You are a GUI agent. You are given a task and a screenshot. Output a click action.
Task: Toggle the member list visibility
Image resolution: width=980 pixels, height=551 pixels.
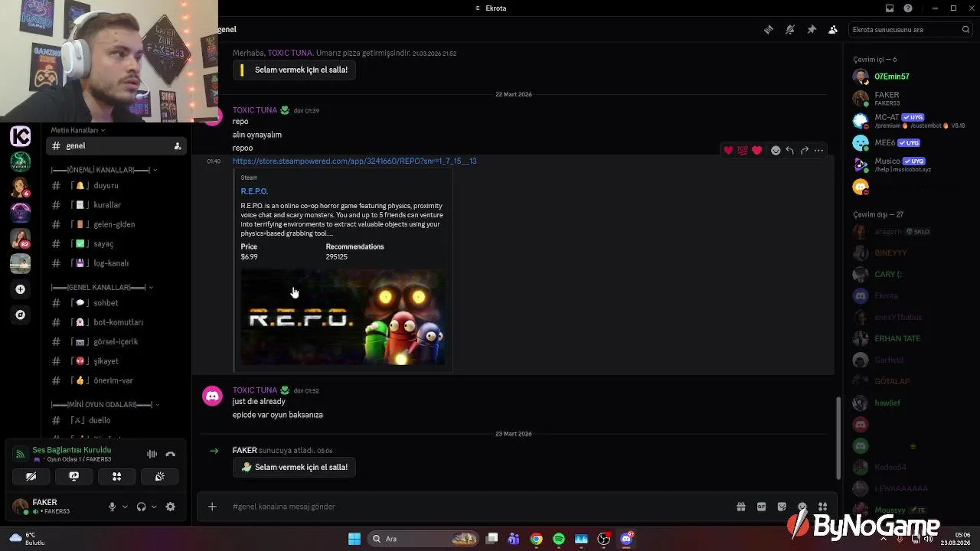[x=833, y=30]
